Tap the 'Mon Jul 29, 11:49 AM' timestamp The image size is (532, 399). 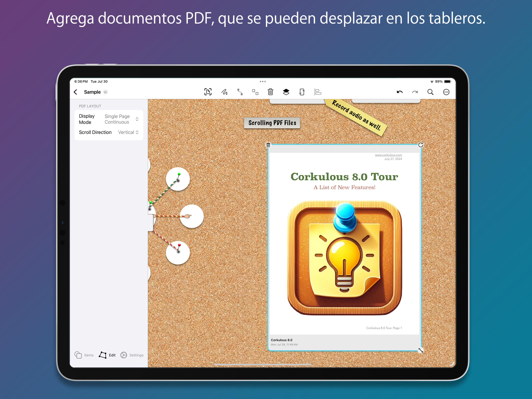click(284, 345)
